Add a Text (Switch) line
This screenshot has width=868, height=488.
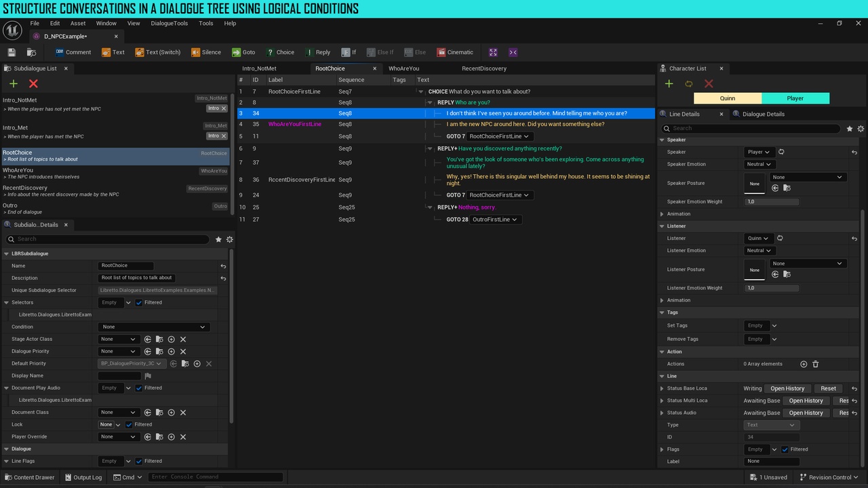click(x=157, y=52)
